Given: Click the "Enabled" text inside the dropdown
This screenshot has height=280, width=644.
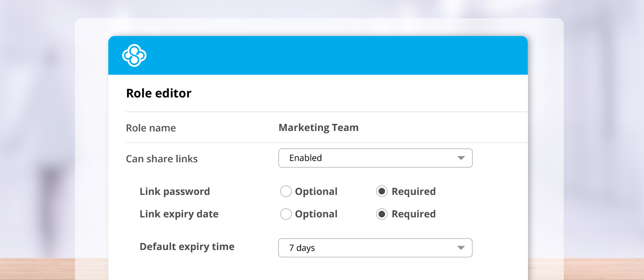Looking at the screenshot, I should tap(305, 158).
